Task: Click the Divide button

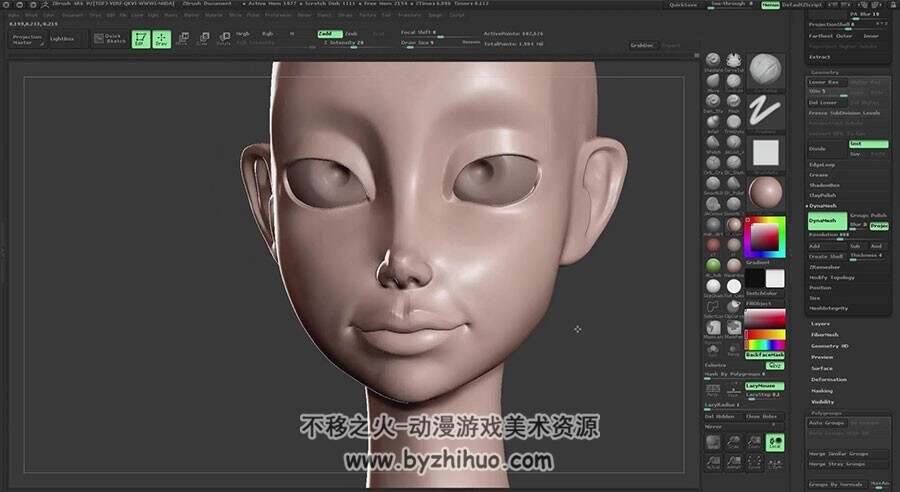Action: 827,149
